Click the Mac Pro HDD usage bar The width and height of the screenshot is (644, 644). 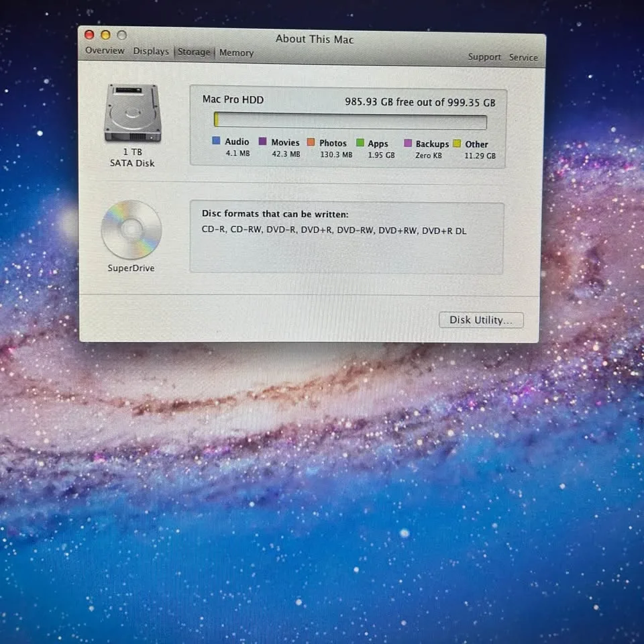pos(351,121)
